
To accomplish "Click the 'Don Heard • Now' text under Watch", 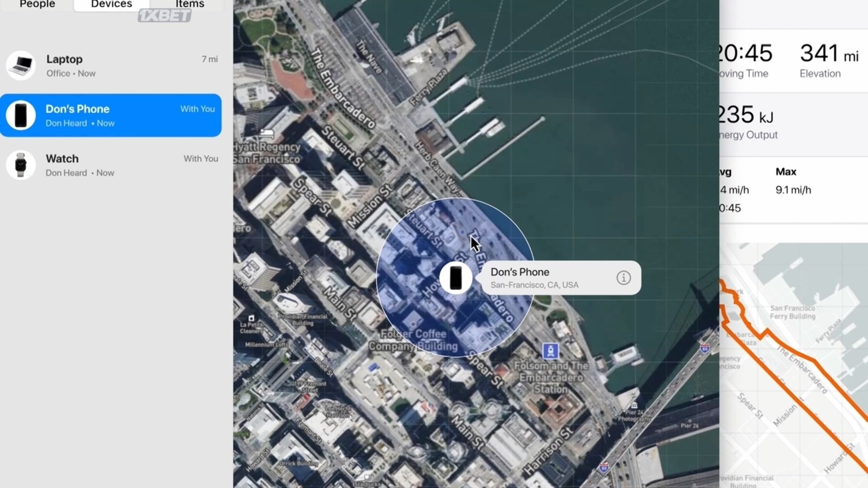I will point(80,173).
